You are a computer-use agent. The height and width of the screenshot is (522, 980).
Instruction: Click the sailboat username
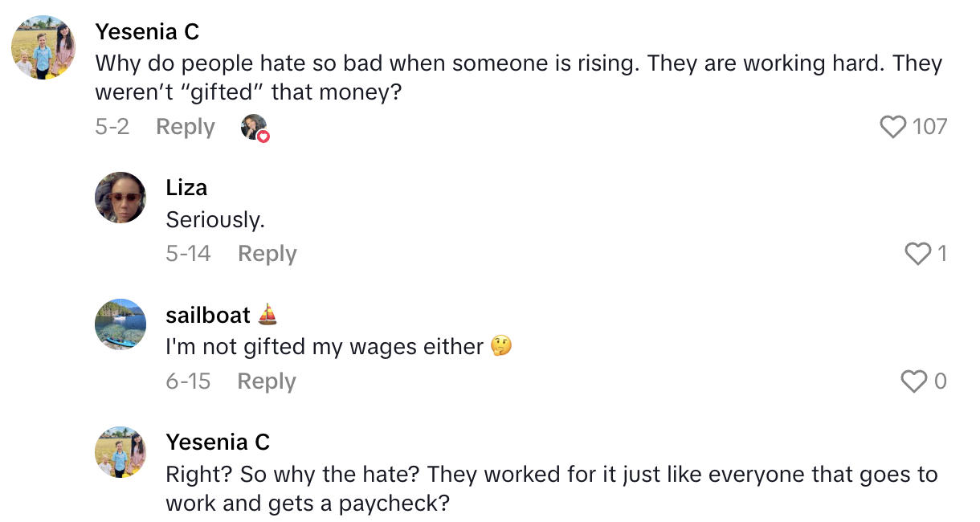point(209,315)
